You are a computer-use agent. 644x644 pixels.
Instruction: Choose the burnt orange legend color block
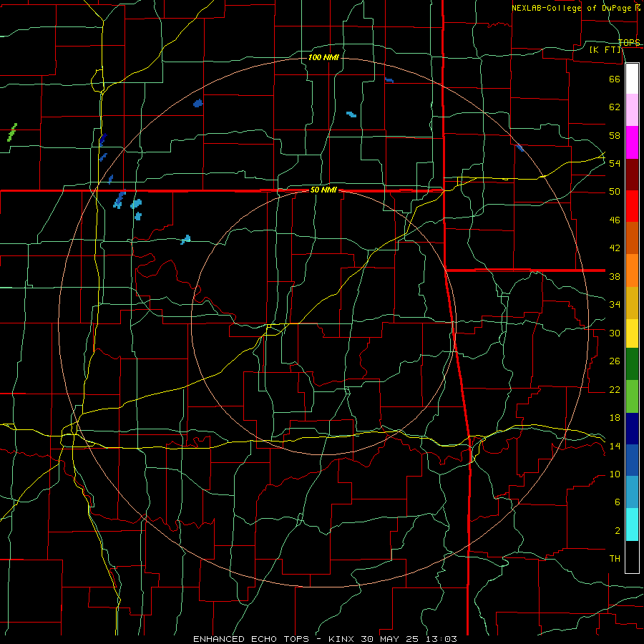pos(632,238)
